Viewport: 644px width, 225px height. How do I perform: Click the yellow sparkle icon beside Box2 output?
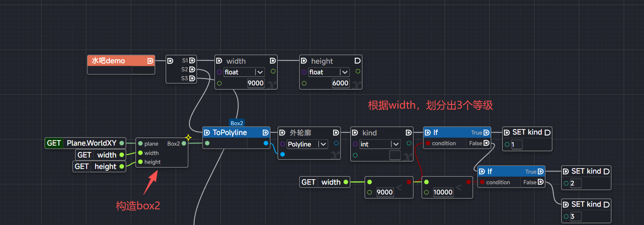tap(188, 138)
